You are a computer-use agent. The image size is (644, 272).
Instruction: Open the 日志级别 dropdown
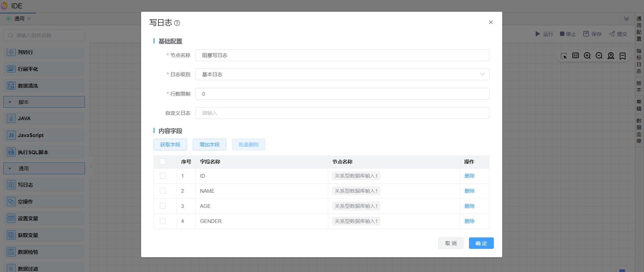(x=342, y=74)
